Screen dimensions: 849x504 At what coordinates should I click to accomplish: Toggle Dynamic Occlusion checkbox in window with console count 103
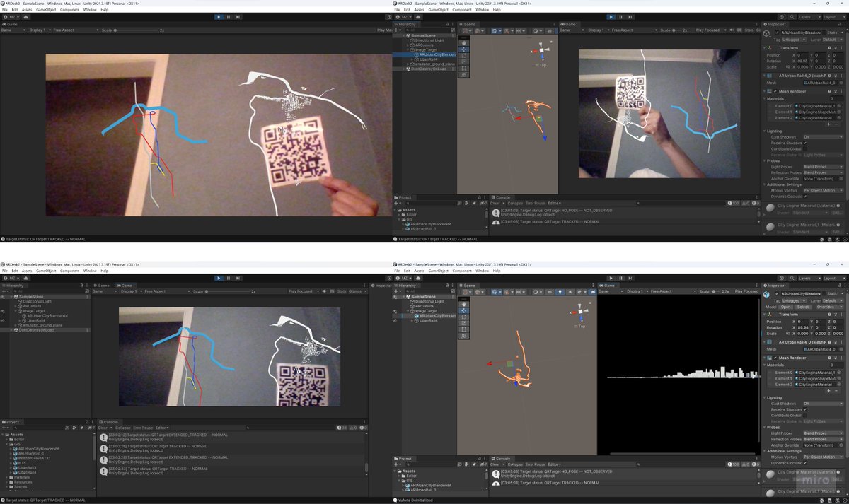click(804, 197)
